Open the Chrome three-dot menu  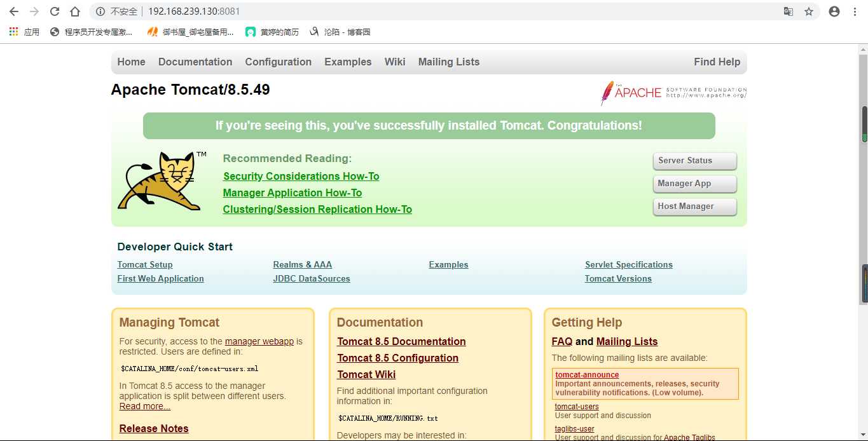(855, 11)
